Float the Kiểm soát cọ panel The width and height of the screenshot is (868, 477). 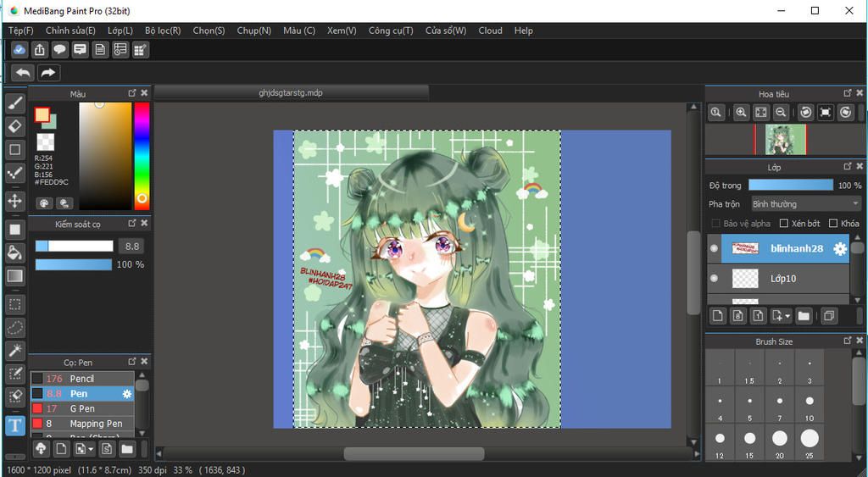pos(131,223)
